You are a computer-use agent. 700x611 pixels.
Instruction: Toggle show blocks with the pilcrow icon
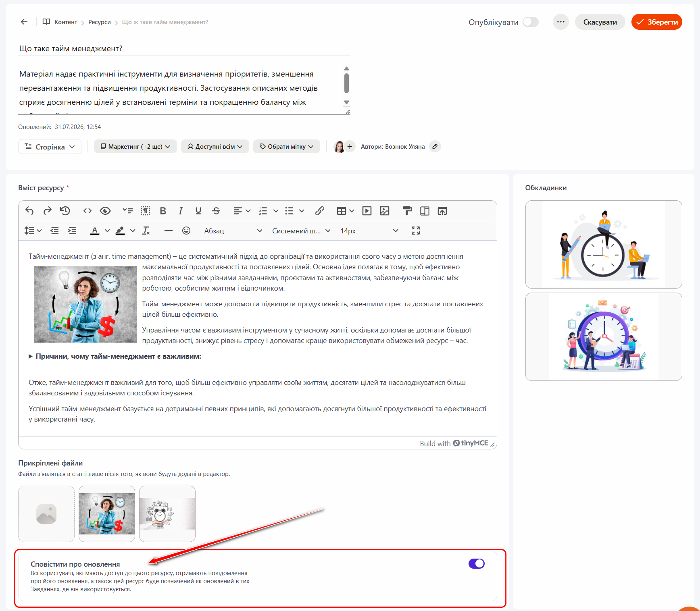(x=146, y=211)
